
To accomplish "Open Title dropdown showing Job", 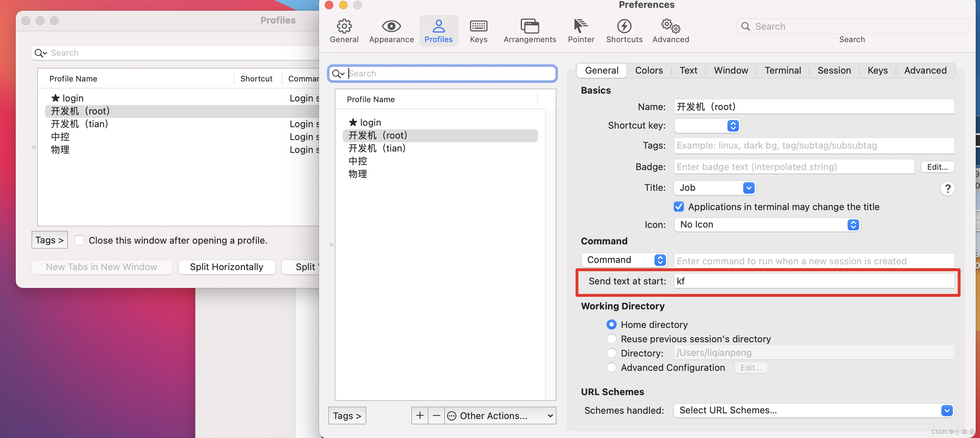I will [x=715, y=188].
